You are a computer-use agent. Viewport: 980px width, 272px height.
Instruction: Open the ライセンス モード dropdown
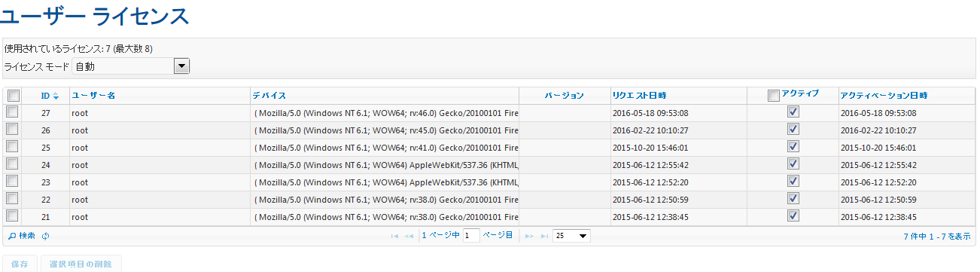131,66
